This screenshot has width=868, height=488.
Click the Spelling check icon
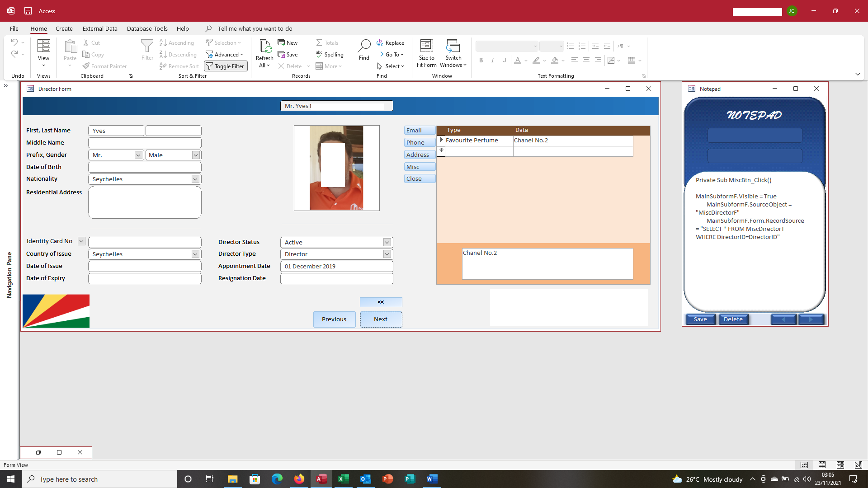pyautogui.click(x=319, y=54)
